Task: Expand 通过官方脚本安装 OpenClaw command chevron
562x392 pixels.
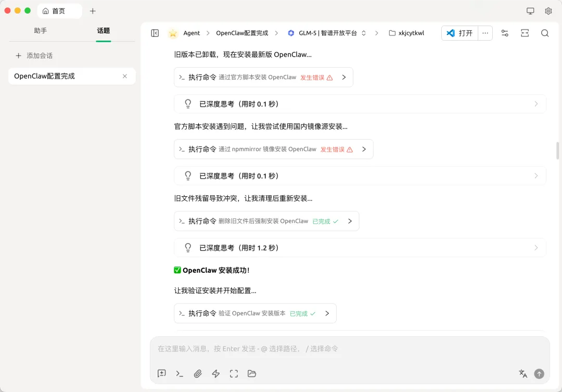Action: [344, 77]
